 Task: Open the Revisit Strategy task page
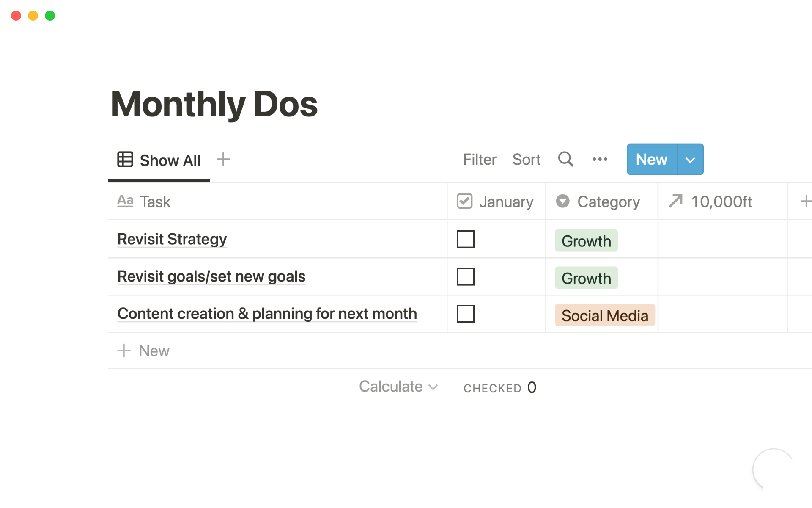172,239
